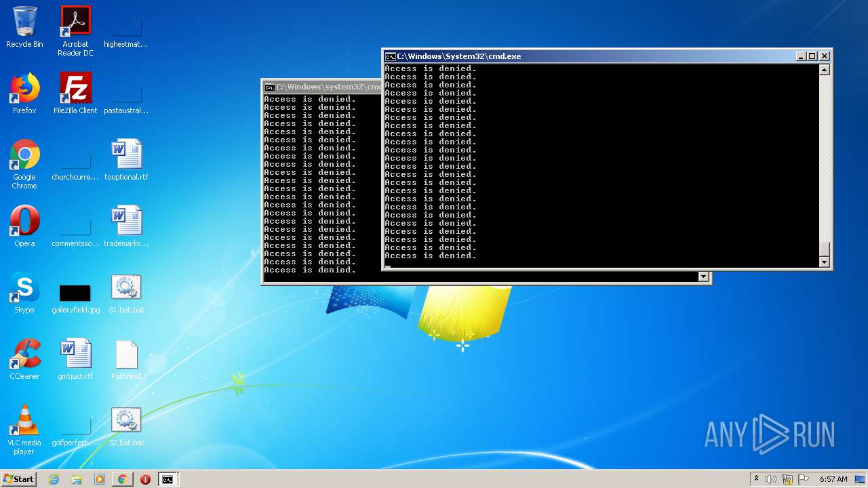The width and height of the screenshot is (868, 488).
Task: Open the Start menu
Action: [18, 479]
